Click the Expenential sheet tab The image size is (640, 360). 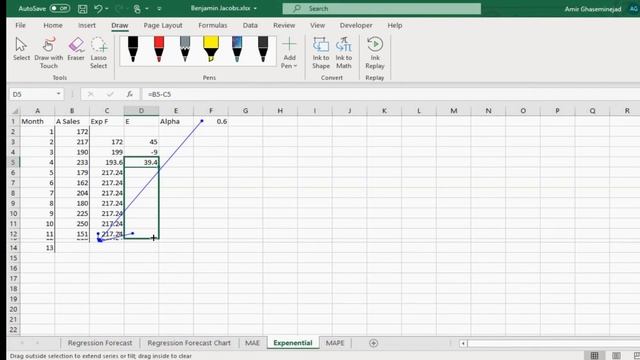[293, 343]
